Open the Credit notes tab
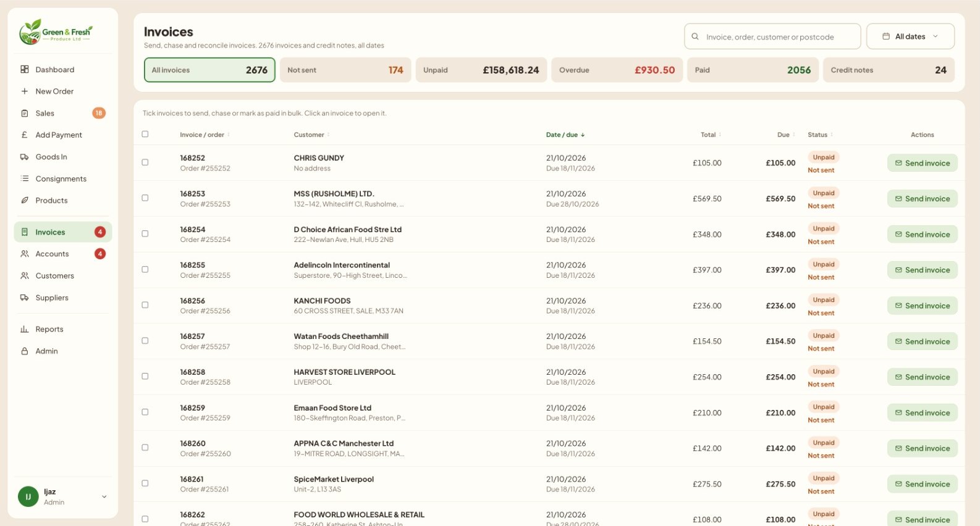The width and height of the screenshot is (980, 526). pos(889,70)
